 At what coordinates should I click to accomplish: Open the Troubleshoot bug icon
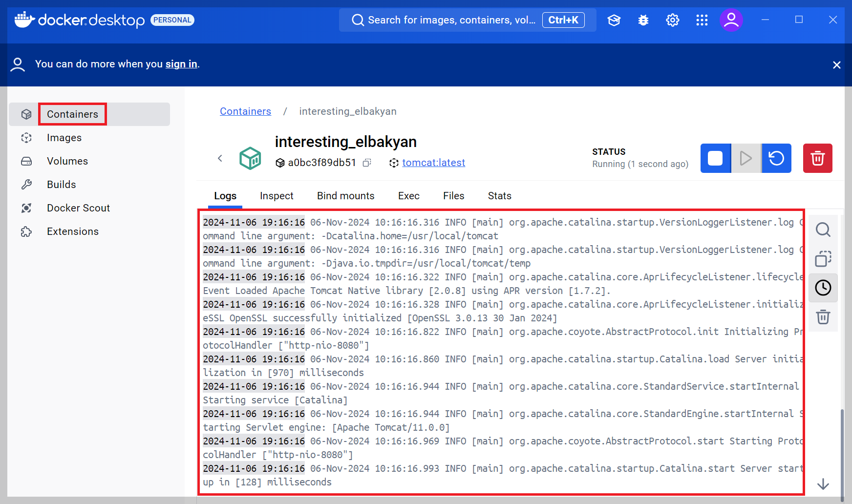click(643, 20)
